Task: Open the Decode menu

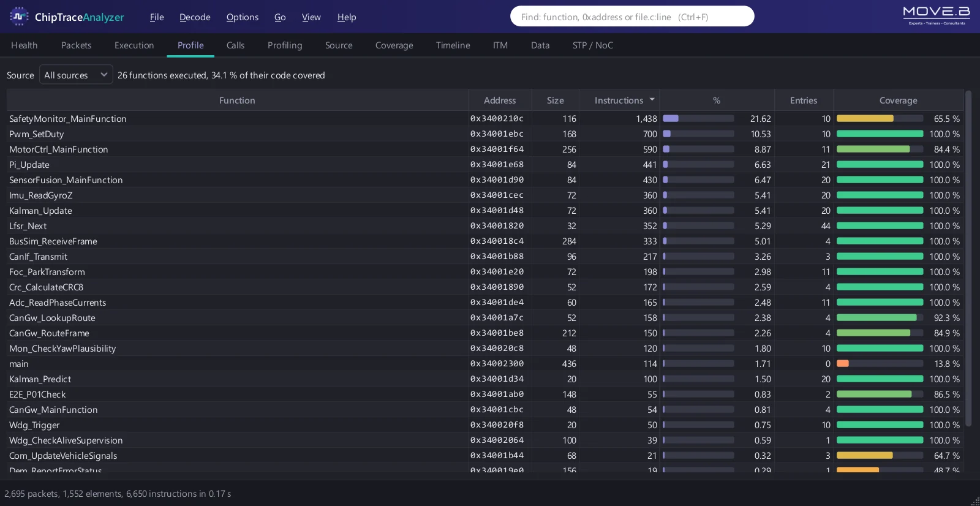Action: click(195, 17)
